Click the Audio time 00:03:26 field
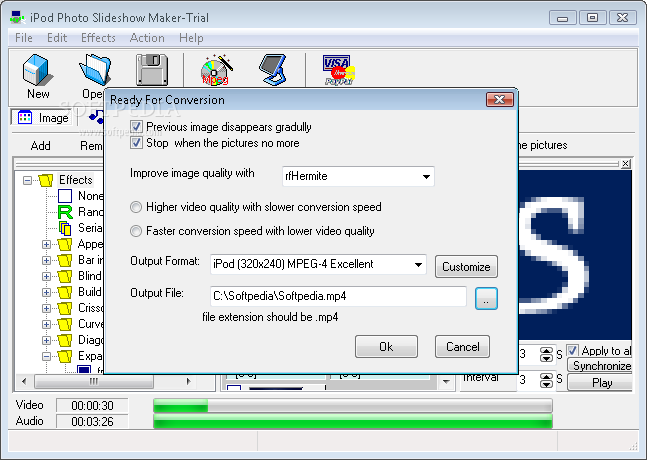 (92, 422)
